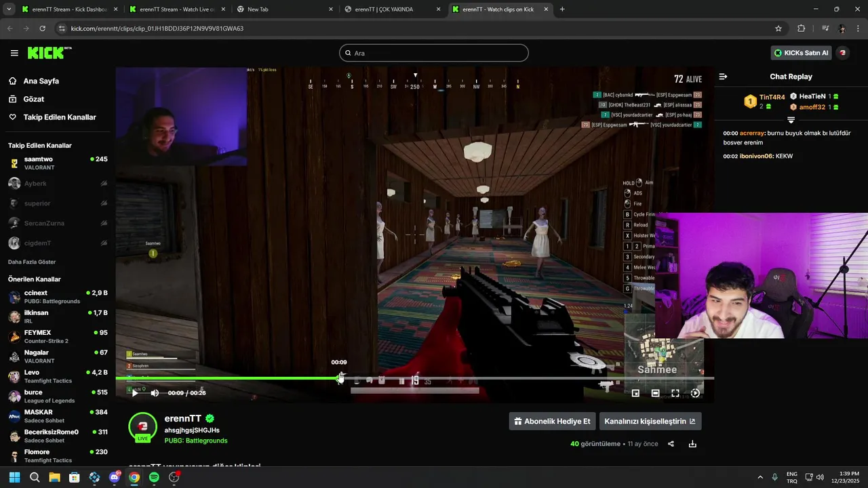Reload the current page
The height and width of the screenshot is (488, 868).
43,28
